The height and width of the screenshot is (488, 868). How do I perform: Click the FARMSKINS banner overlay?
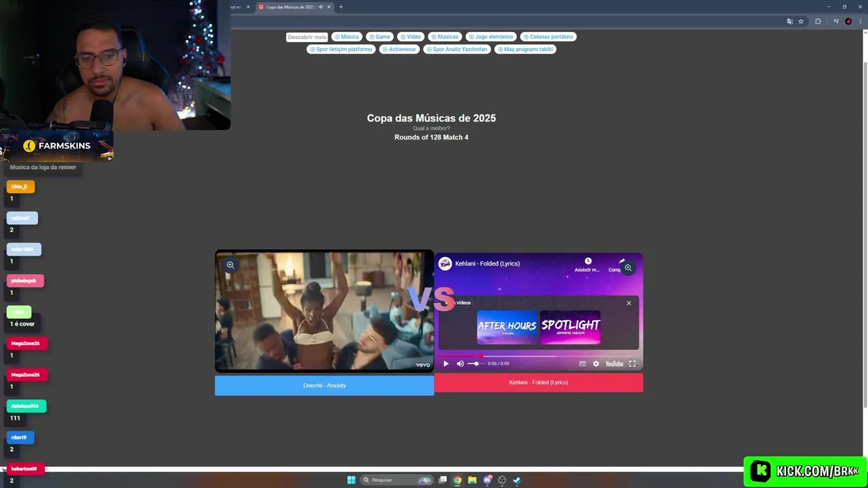(57, 146)
